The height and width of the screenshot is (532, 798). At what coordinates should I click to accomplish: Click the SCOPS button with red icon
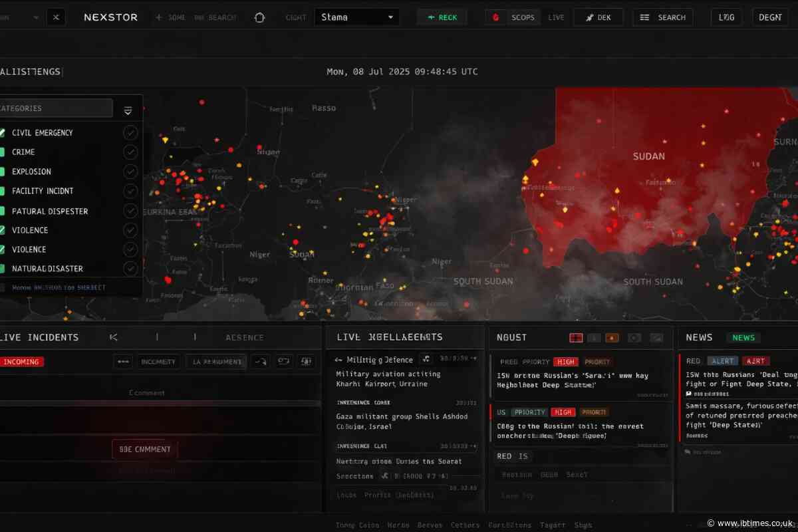[x=512, y=17]
